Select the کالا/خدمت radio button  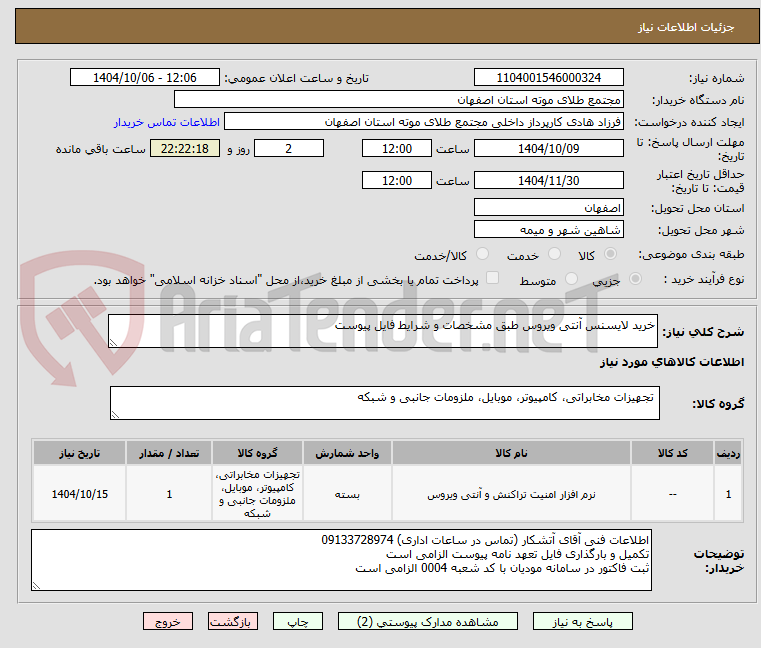(482, 254)
